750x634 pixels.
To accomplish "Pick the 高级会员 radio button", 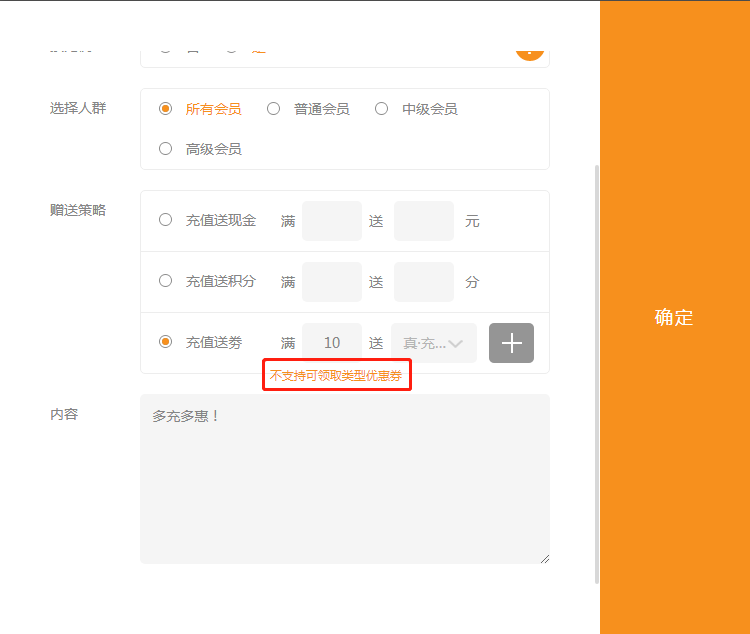I will (x=166, y=149).
